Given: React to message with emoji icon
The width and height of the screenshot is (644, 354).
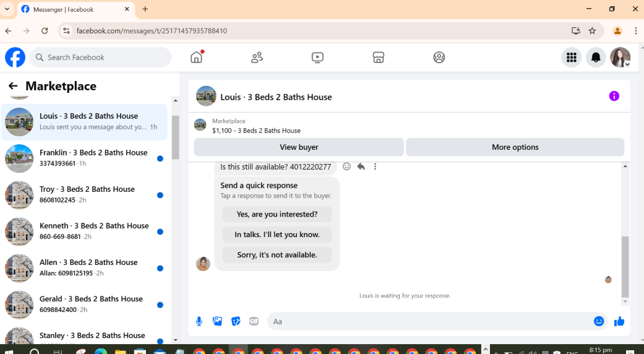Looking at the screenshot, I should (346, 166).
